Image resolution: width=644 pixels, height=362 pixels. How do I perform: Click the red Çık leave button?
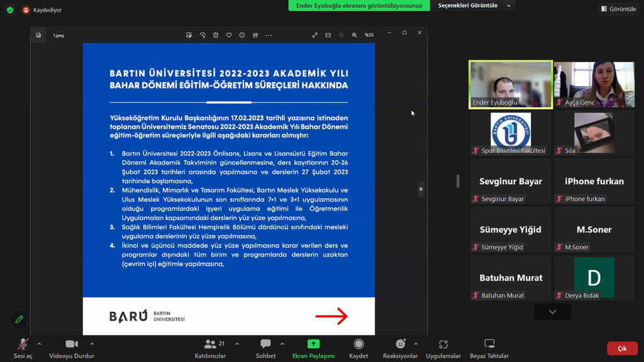(x=621, y=348)
